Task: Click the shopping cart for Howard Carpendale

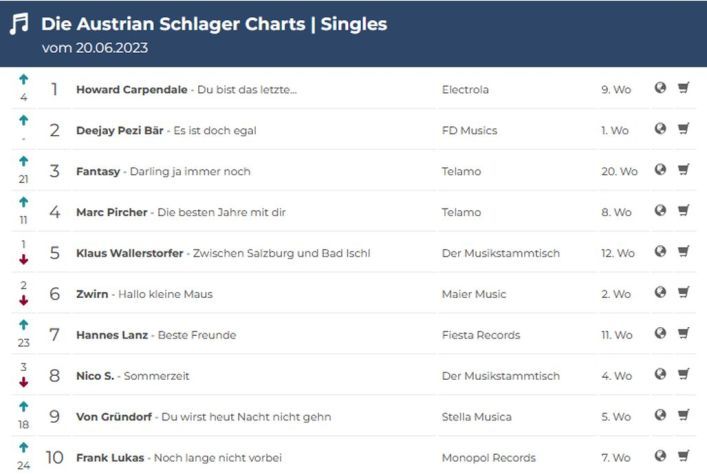Action: (x=684, y=88)
